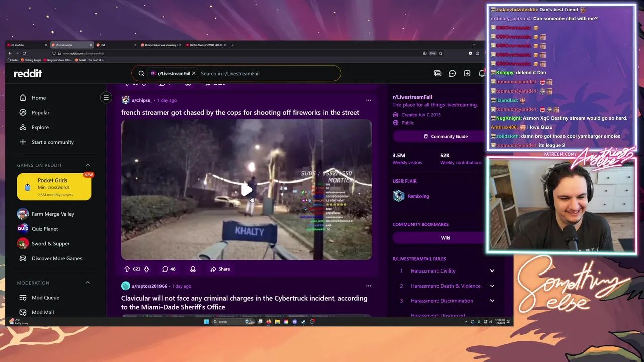
Task: Give an award to the fireworks post
Action: click(193, 269)
